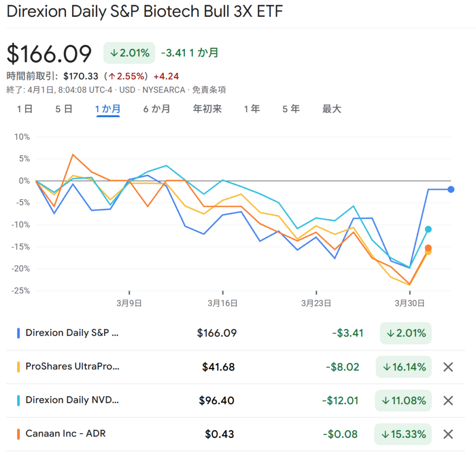Click the blue endpoint dot on chart
Viewport: 476px width, 455px height.
pos(451,189)
